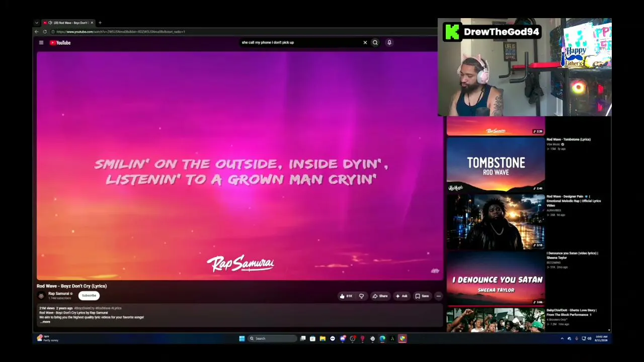Reload the page in the browser
The image size is (644, 362).
coord(45,32)
